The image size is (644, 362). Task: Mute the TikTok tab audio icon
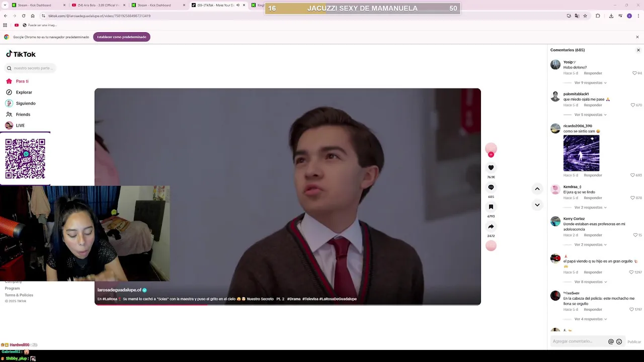click(x=237, y=5)
